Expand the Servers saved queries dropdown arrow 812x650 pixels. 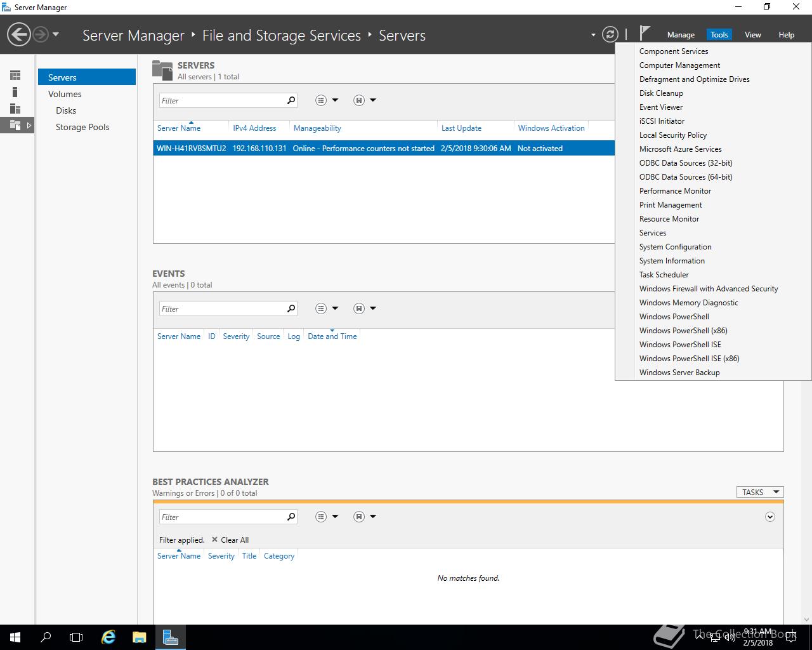pos(373,100)
